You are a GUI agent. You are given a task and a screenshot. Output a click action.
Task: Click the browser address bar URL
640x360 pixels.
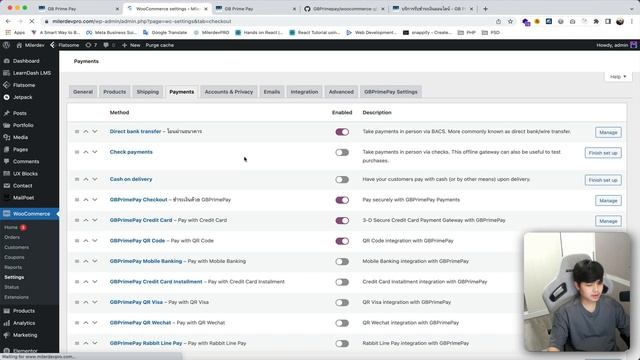coord(142,21)
